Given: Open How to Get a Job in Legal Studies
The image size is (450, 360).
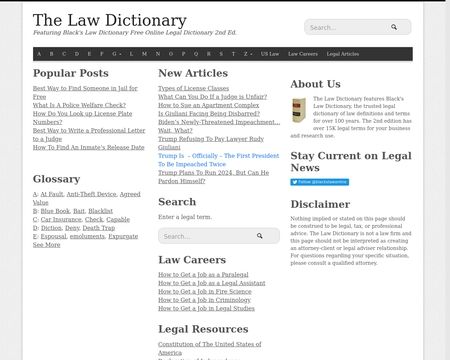Looking at the screenshot, I should (x=206, y=308).
